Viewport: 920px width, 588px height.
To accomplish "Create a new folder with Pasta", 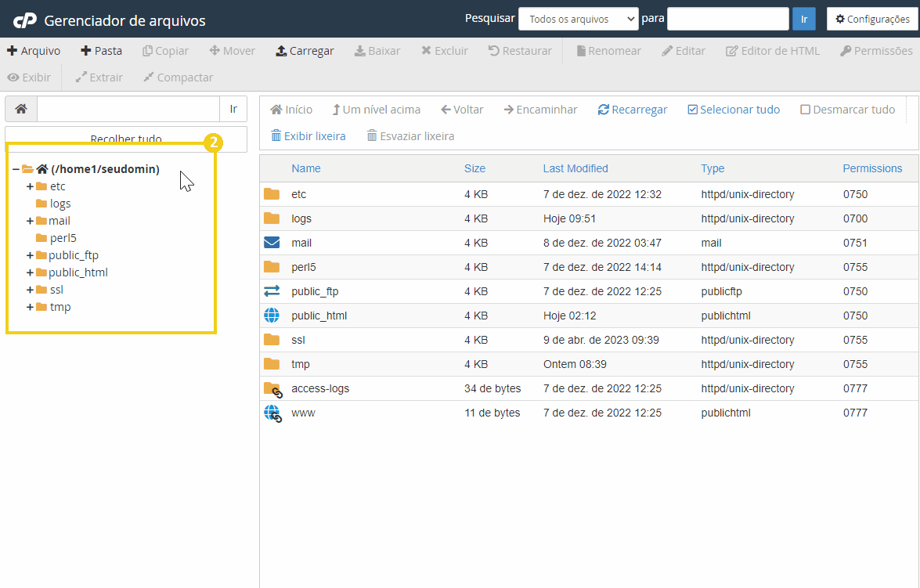I will (x=102, y=51).
